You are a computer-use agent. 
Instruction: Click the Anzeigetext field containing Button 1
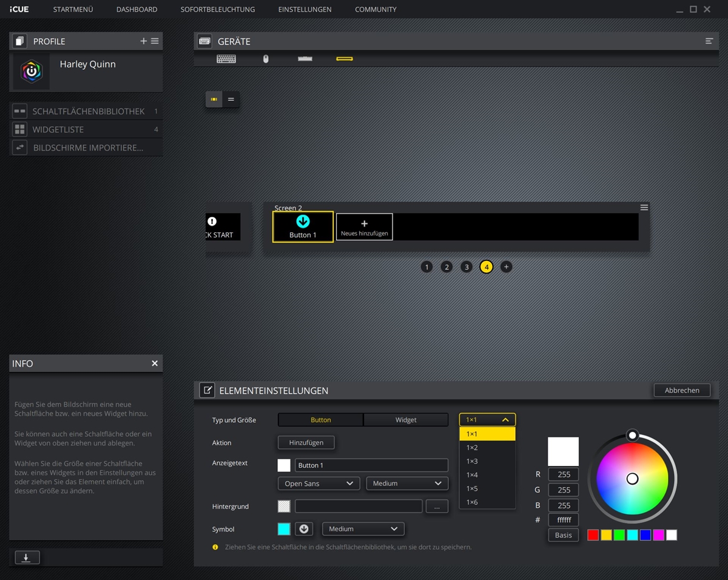coord(371,465)
